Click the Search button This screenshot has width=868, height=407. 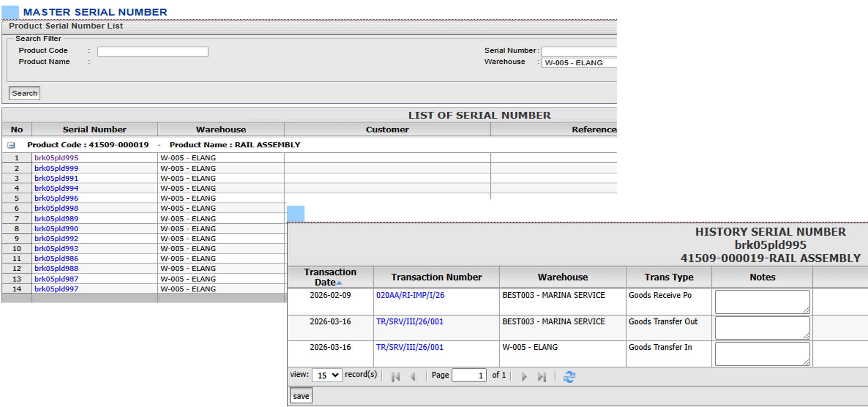(x=24, y=93)
